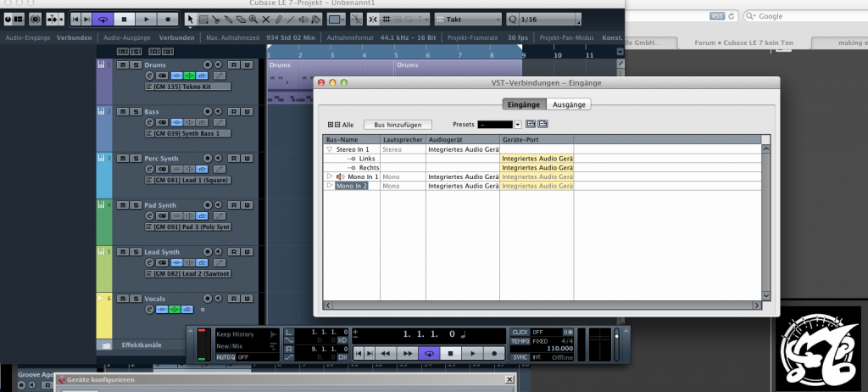The height and width of the screenshot is (392, 868).
Task: Select the Mute X tool
Action: coord(265,20)
